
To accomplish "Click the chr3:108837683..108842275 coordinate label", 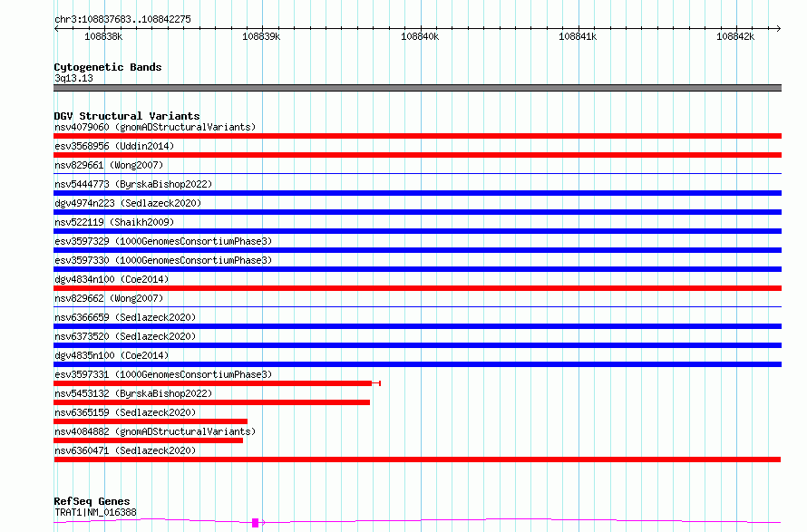I will coord(122,19).
